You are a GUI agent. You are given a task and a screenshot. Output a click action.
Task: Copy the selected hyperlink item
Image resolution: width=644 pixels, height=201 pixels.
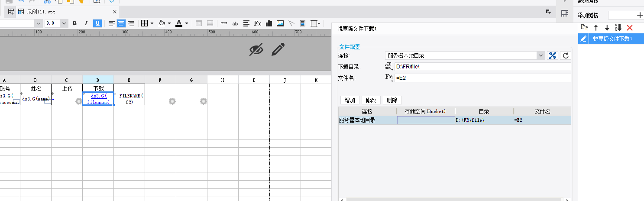[585, 28]
